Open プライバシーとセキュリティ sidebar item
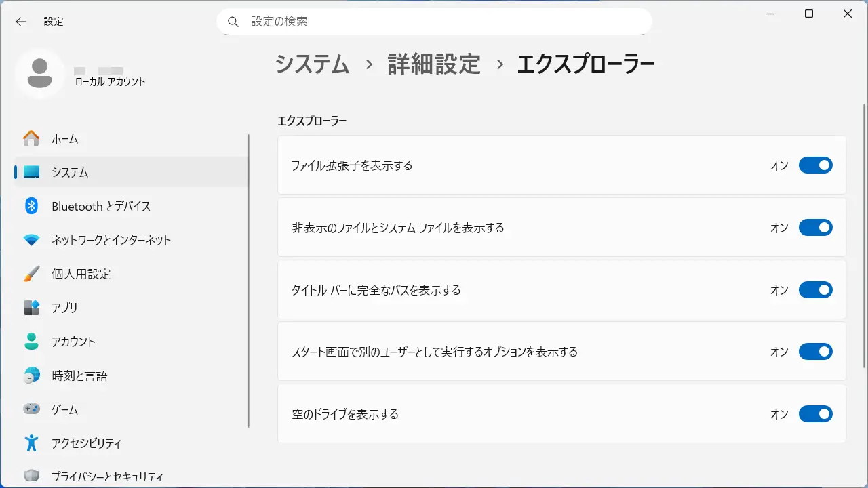868x488 pixels. click(x=107, y=476)
